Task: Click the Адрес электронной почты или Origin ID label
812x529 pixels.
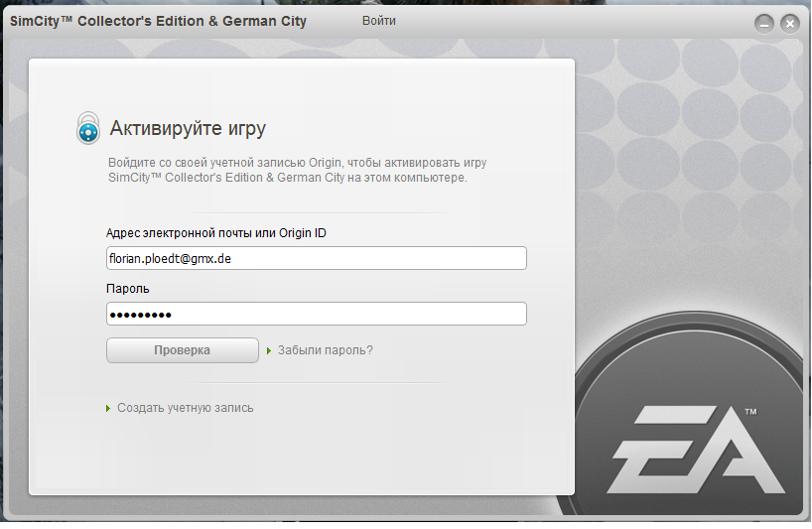Action: coord(216,233)
